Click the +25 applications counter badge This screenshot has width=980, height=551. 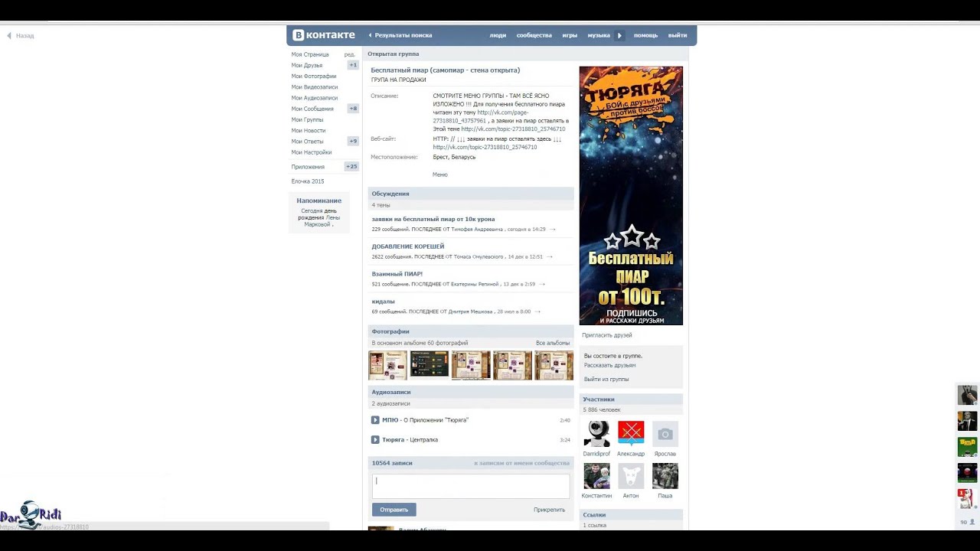(351, 167)
